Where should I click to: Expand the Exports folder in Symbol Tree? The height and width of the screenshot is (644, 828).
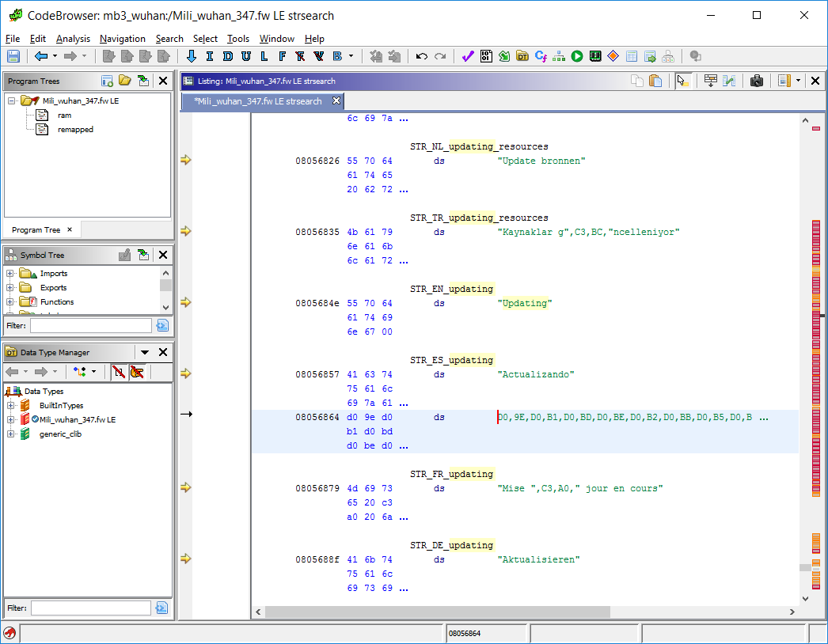[10, 288]
